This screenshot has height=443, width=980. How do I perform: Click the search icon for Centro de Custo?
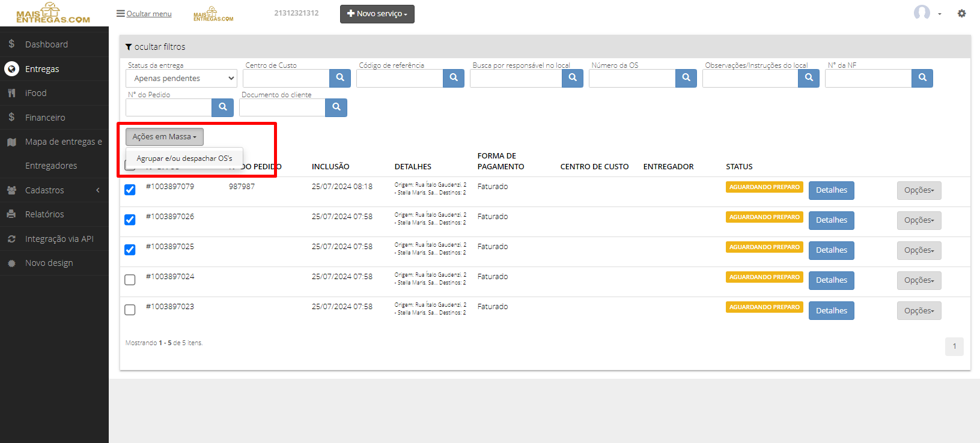click(340, 78)
